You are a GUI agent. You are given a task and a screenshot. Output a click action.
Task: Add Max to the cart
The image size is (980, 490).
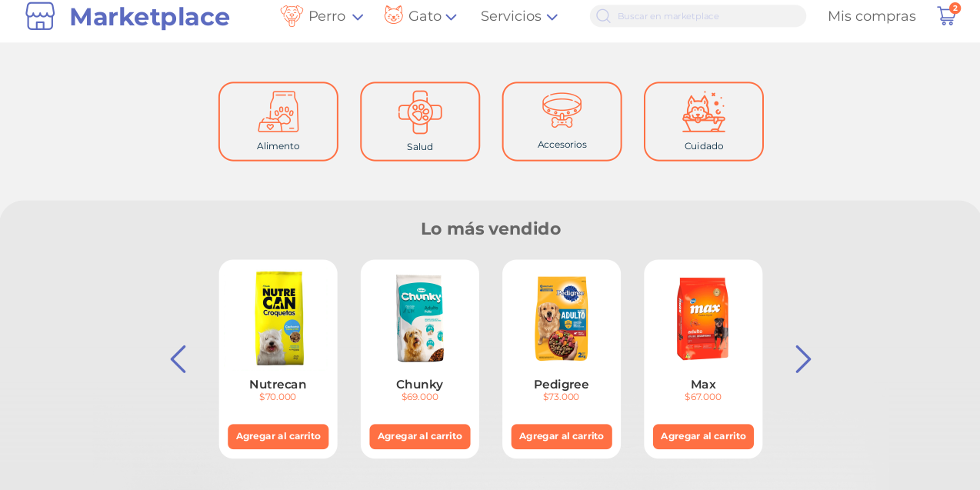click(x=703, y=436)
